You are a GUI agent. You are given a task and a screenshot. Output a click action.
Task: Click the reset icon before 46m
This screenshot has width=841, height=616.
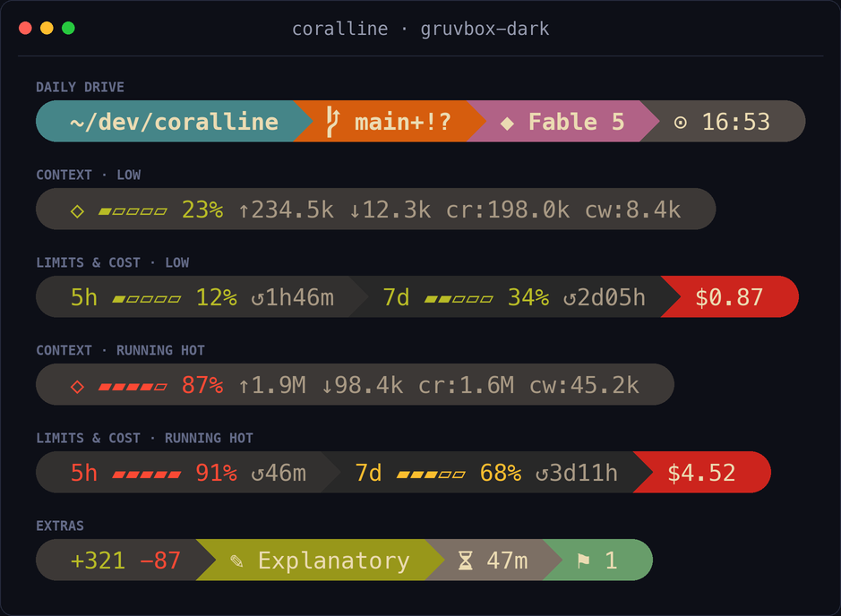point(257,474)
